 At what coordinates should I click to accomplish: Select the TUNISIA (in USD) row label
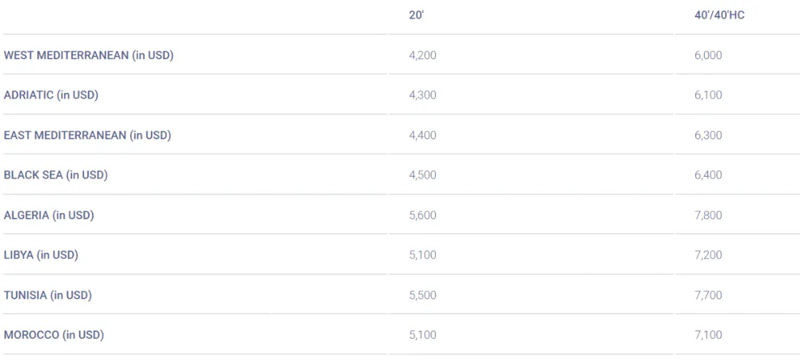tap(47, 295)
